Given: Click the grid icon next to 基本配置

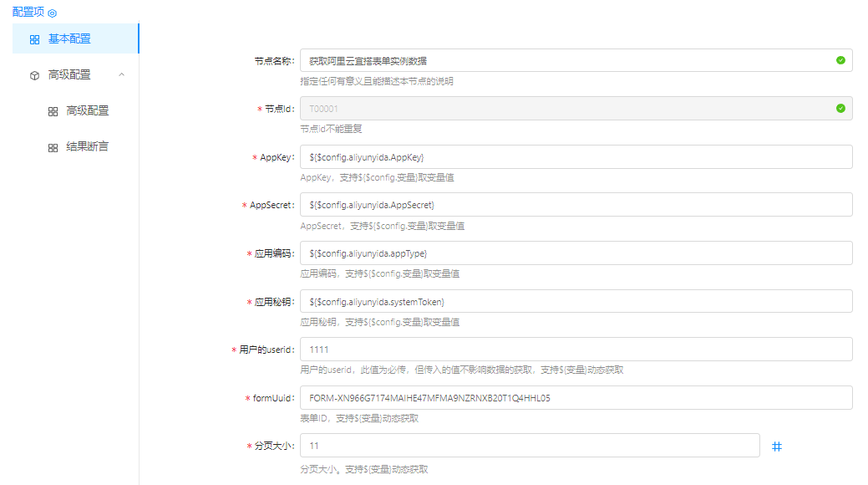Looking at the screenshot, I should 34,39.
